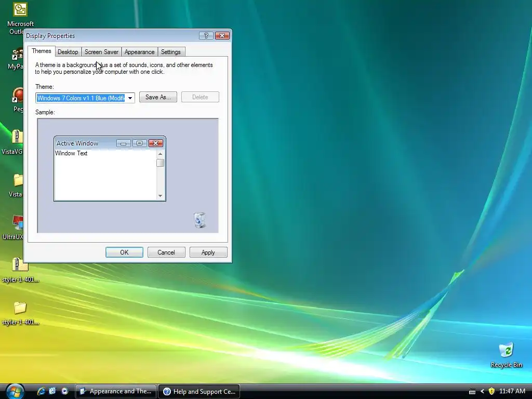Image resolution: width=532 pixels, height=399 pixels.
Task: Switch to Help and Support Center taskbar button
Action: point(199,391)
